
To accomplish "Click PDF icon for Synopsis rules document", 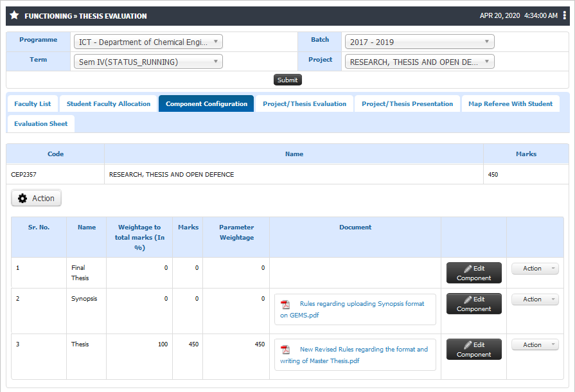I will tap(285, 305).
